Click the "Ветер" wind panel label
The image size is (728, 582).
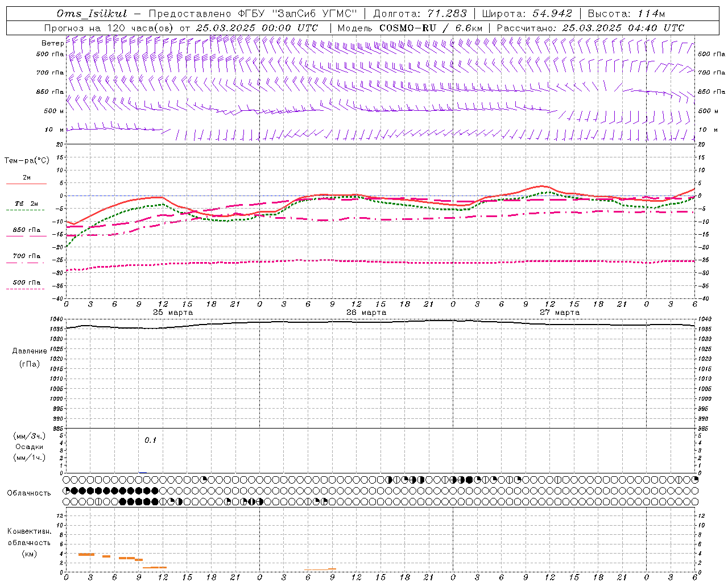[x=52, y=43]
